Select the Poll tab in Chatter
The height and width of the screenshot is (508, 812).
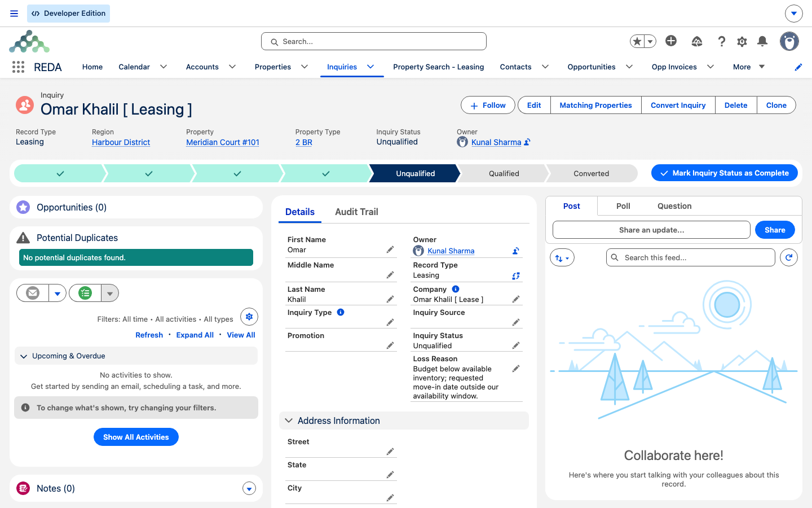point(623,206)
